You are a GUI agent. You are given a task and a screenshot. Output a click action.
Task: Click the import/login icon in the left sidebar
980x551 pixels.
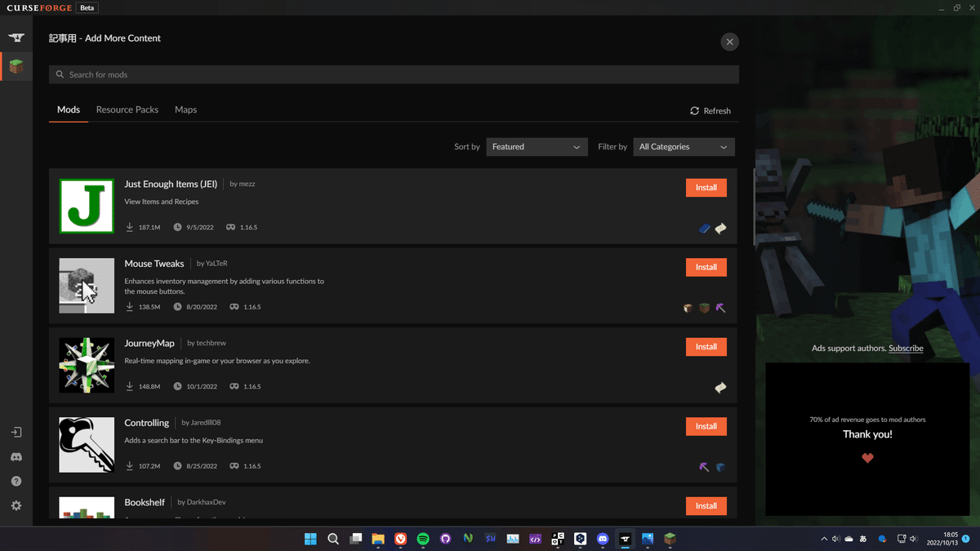16,432
